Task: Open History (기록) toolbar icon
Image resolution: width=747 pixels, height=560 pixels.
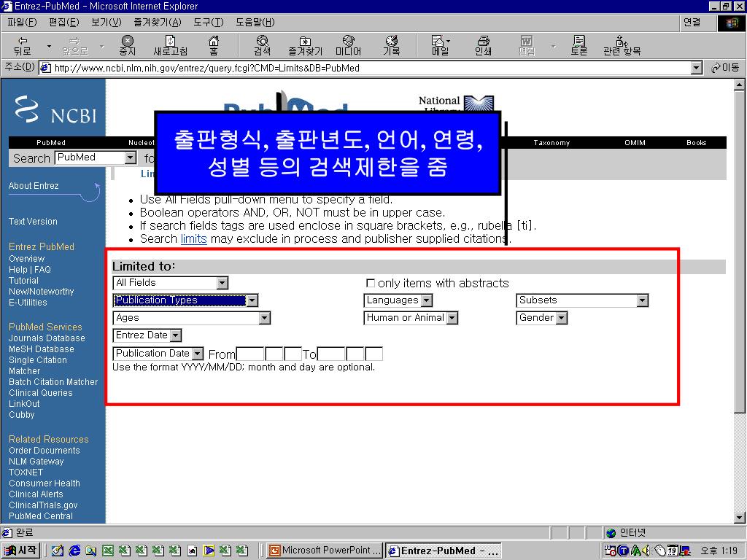Action: click(x=392, y=46)
